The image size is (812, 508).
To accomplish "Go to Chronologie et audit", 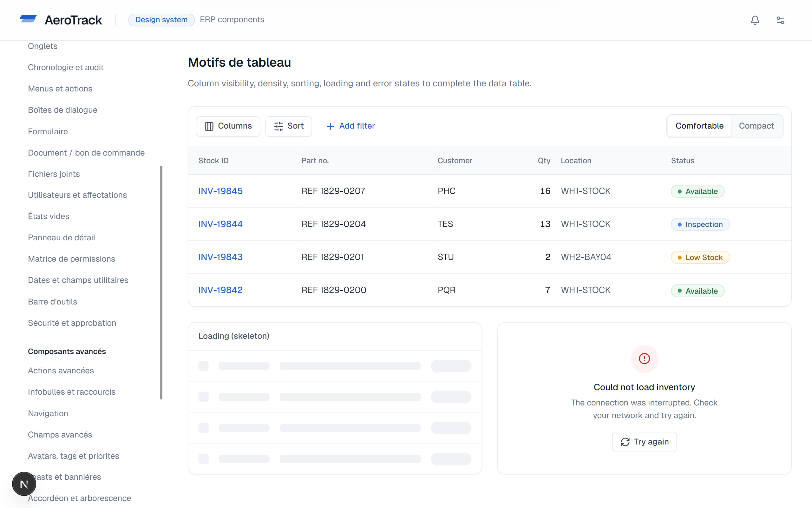I will 66,67.
